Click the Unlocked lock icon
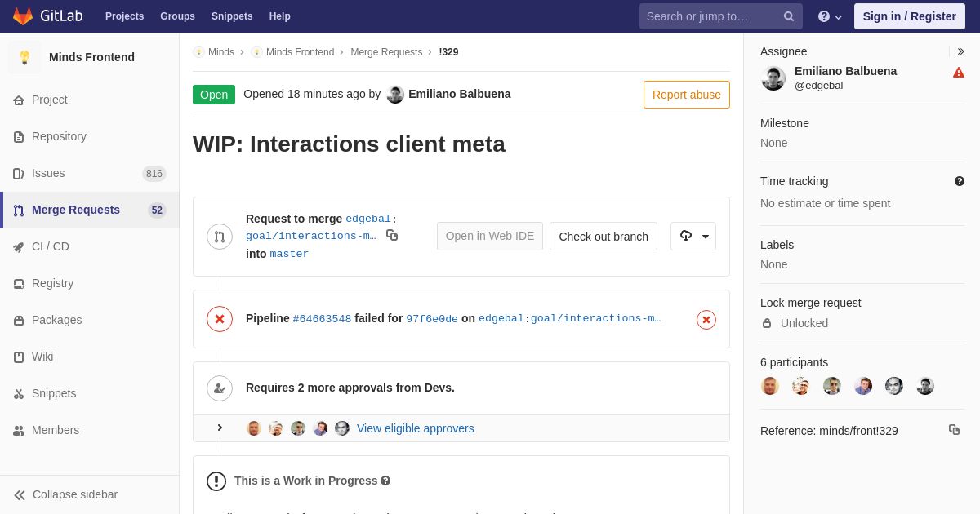This screenshot has height=514, width=980. coord(767,323)
